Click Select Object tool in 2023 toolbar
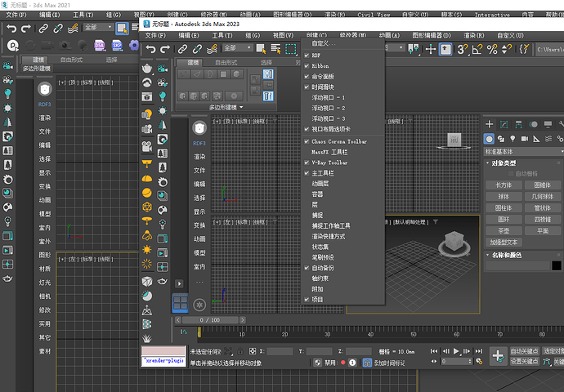The image size is (564, 392). tap(261, 49)
